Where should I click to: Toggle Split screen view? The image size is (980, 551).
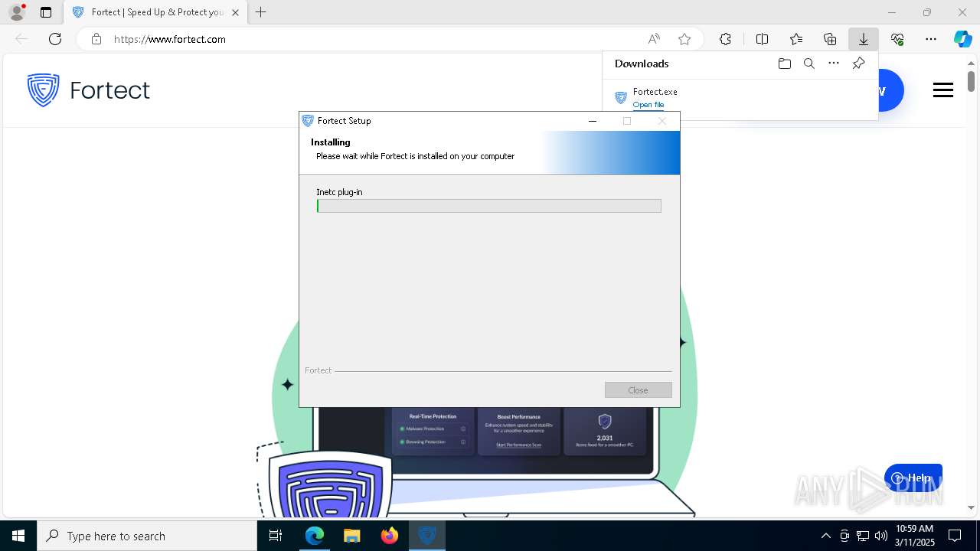click(x=762, y=39)
